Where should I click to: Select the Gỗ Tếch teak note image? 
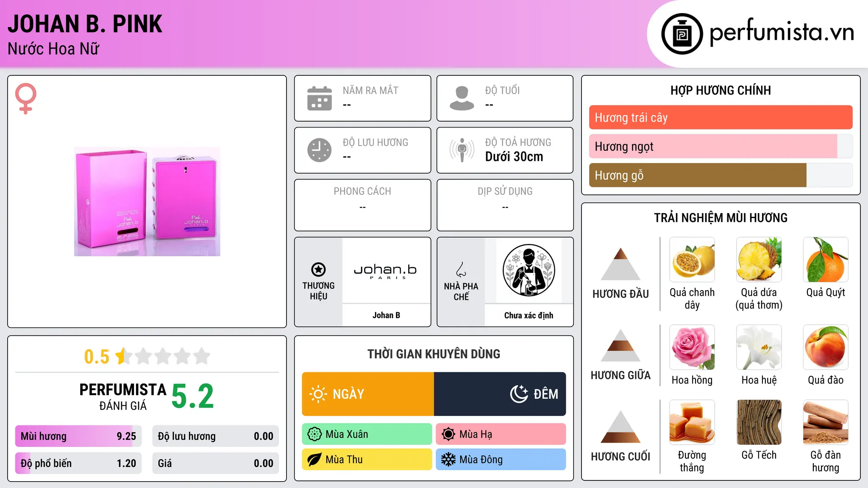(x=759, y=422)
